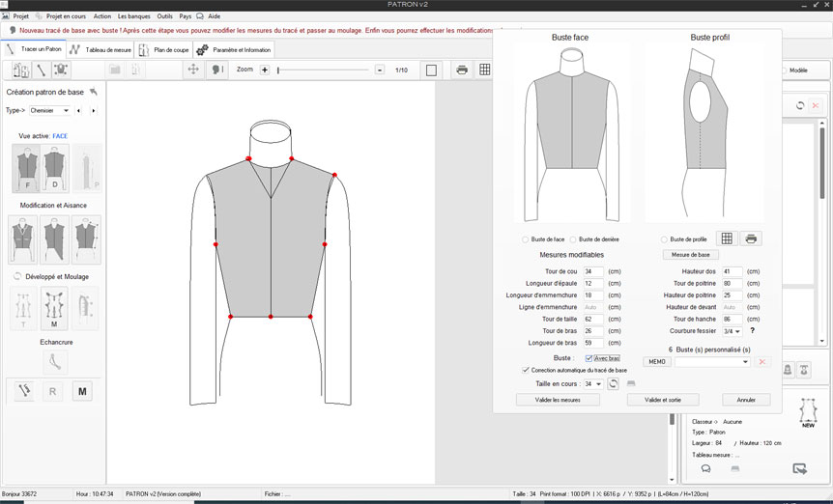
Task: Expand the Taille en cours size dropdown
Action: point(593,383)
